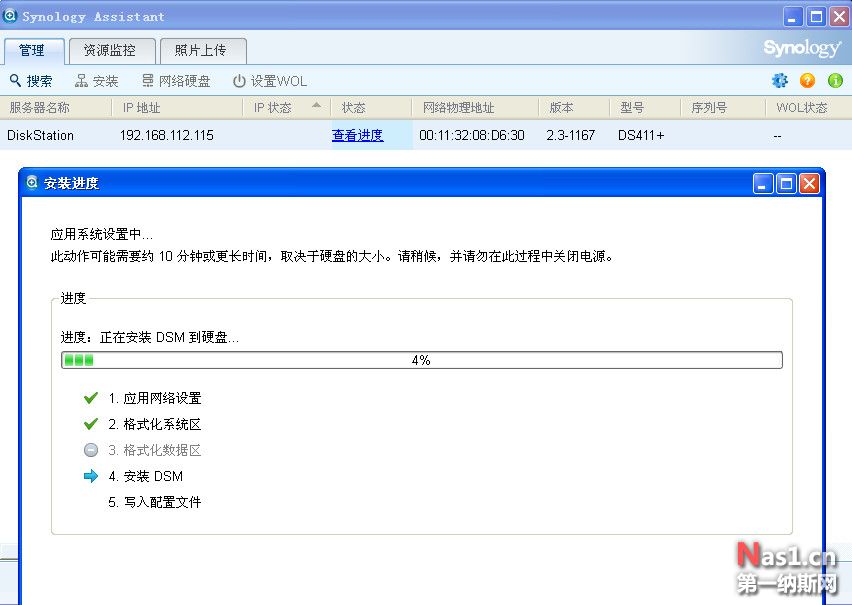Click the 网络硬盘 toolbar button
Screen dimensions: 852x605
point(176,81)
